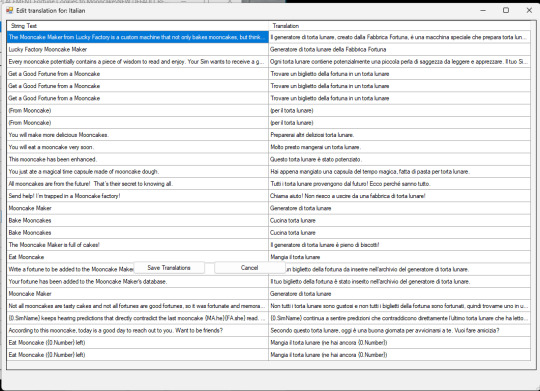Click the Translation column header
540x391 pixels.
click(399, 26)
